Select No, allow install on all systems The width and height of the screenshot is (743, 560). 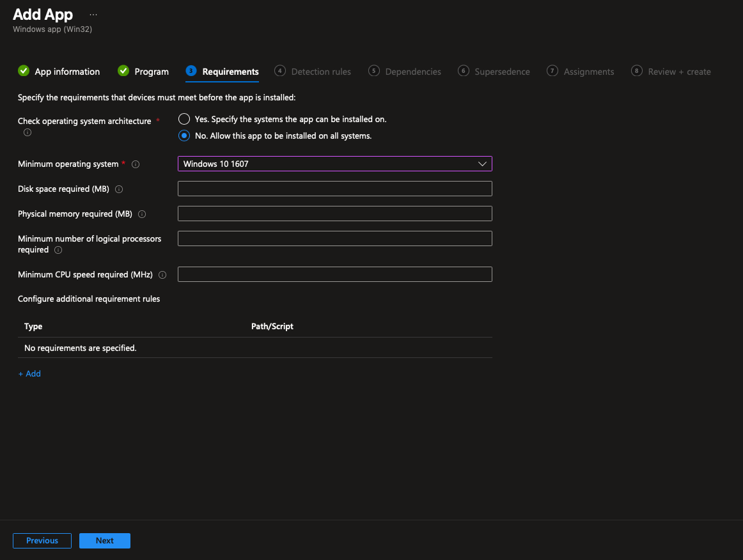[184, 136]
